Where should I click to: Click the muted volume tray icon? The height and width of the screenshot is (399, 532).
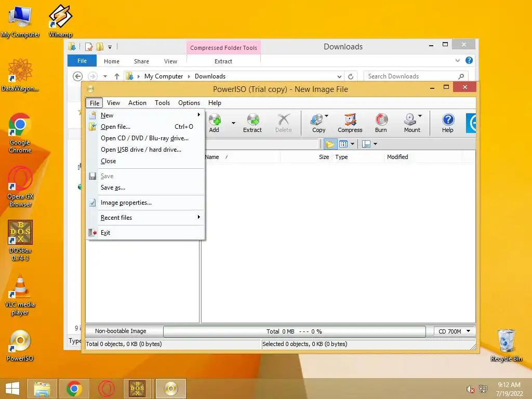coord(470,389)
